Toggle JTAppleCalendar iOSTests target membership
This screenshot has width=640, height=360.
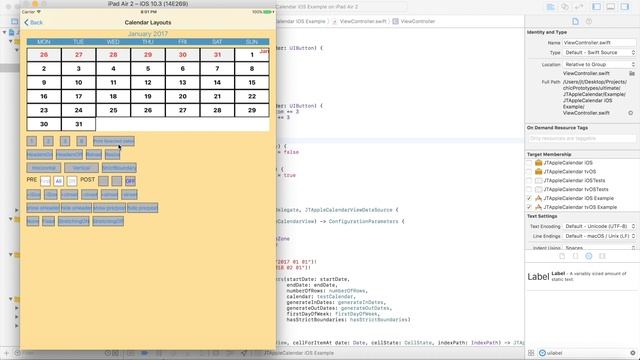point(529,181)
